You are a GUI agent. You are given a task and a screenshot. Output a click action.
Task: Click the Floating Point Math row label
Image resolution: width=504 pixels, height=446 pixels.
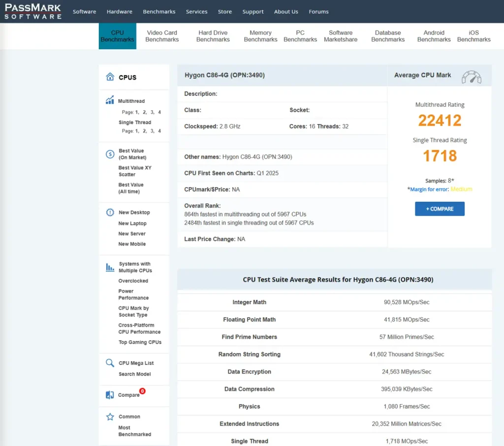249,319
